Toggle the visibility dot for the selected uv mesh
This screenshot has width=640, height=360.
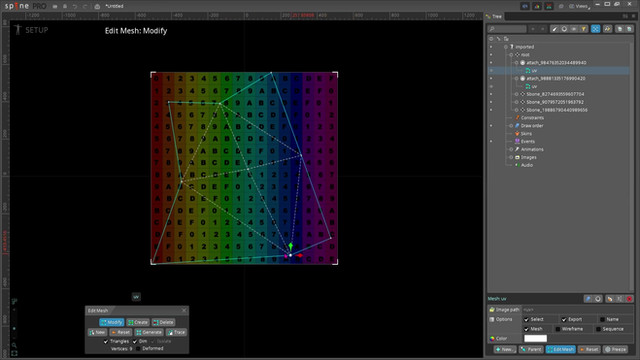coord(491,71)
